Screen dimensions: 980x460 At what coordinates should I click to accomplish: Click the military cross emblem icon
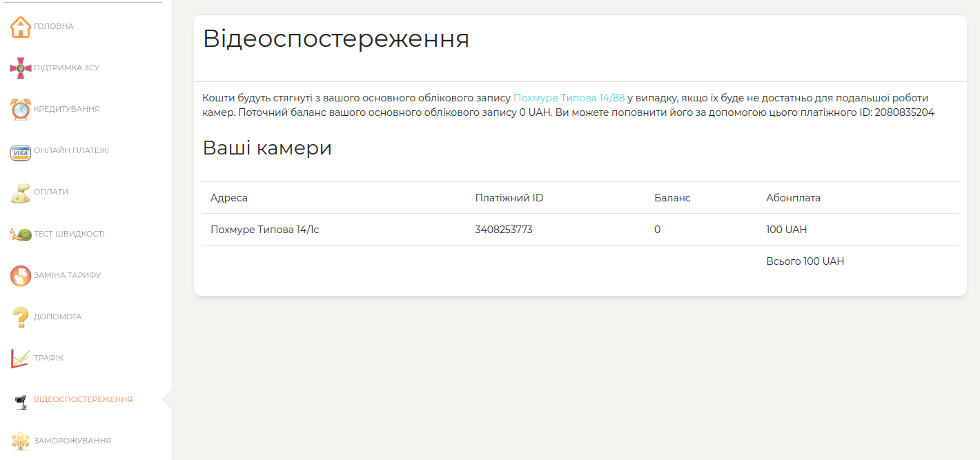[21, 68]
